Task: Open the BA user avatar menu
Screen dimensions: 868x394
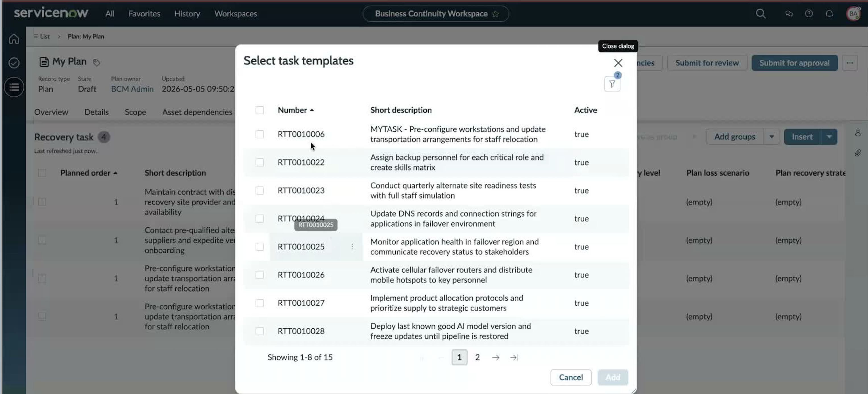Action: pyautogui.click(x=853, y=14)
